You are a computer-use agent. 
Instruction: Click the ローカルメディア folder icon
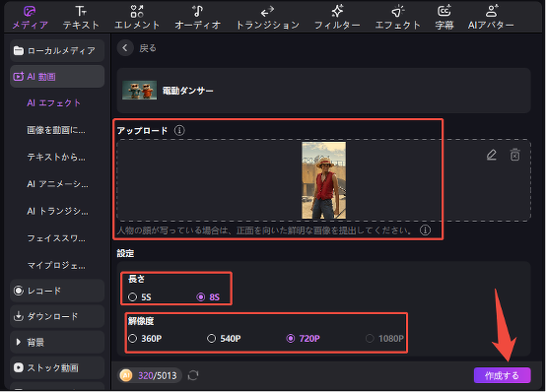18,51
